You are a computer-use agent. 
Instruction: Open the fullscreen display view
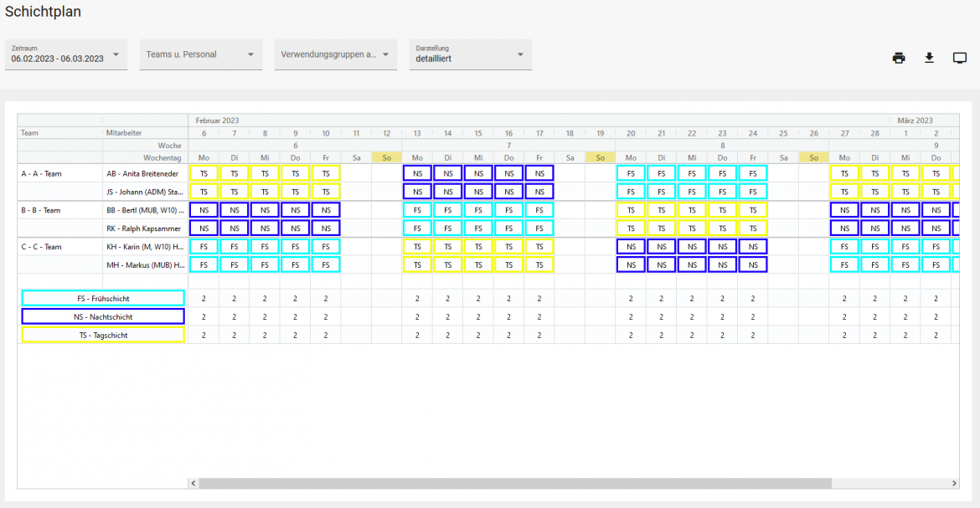click(x=960, y=58)
